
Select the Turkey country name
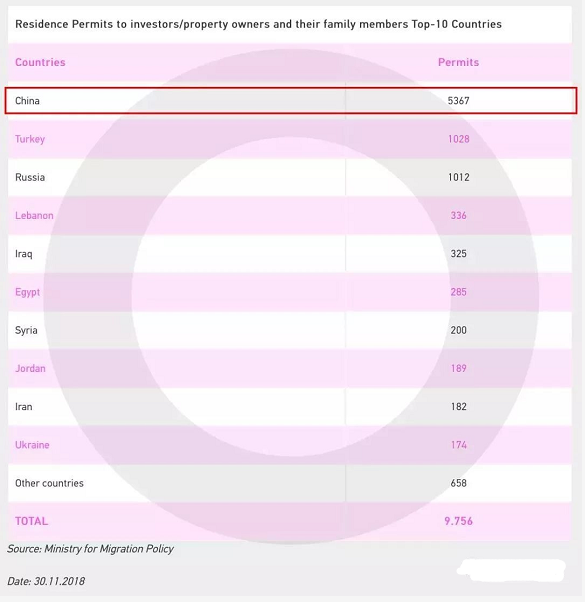coord(30,139)
